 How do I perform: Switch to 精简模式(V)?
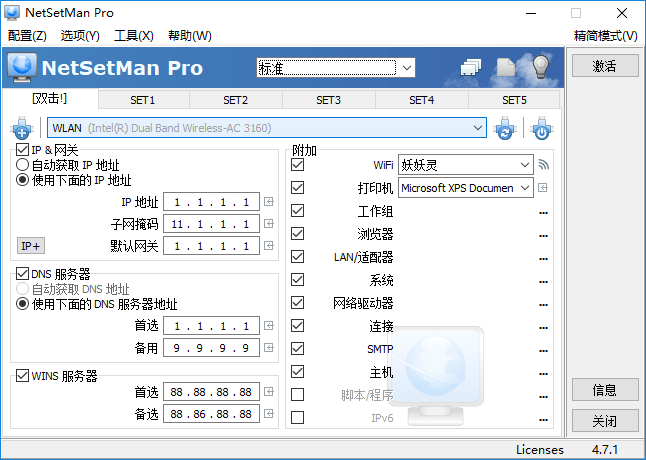(606, 36)
